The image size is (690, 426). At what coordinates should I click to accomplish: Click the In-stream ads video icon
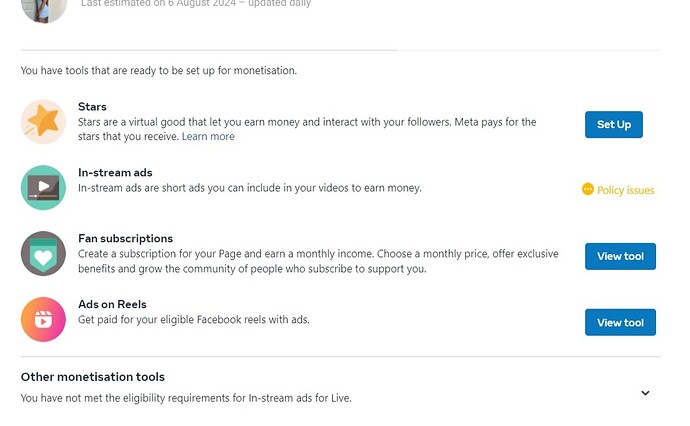coord(43,187)
